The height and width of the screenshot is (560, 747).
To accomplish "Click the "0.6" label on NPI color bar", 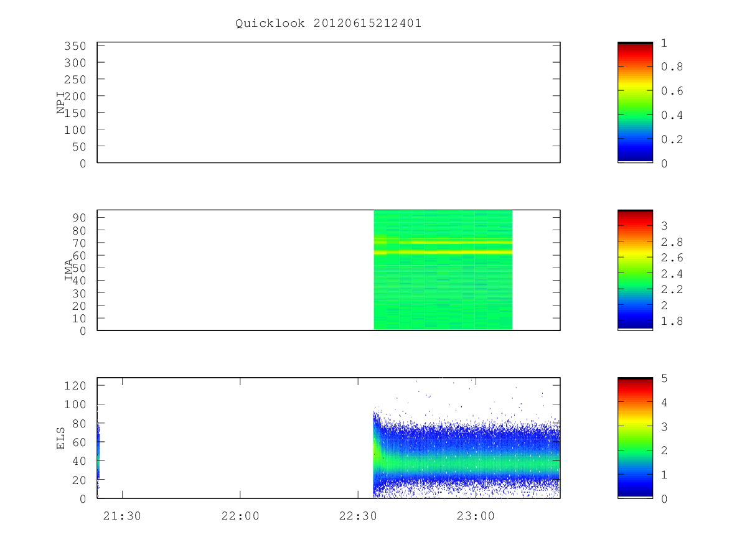I will pyautogui.click(x=672, y=91).
